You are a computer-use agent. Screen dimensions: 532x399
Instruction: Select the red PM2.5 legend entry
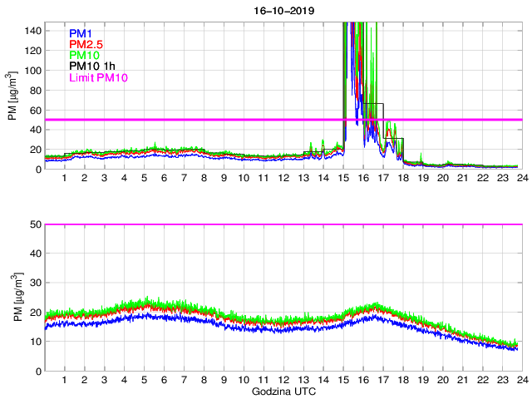pyautogui.click(x=86, y=44)
